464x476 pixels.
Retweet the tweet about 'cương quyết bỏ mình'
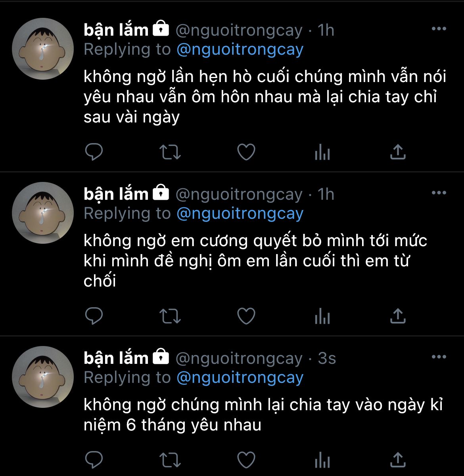coord(170,316)
